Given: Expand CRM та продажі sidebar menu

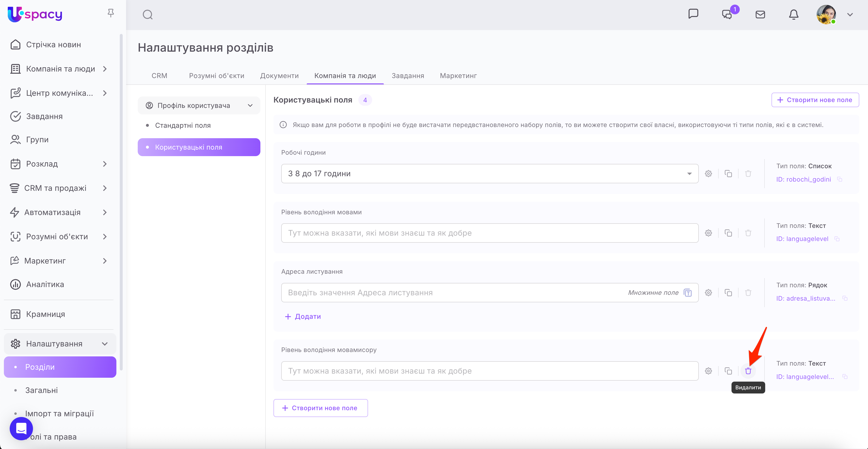Looking at the screenshot, I should (x=104, y=188).
